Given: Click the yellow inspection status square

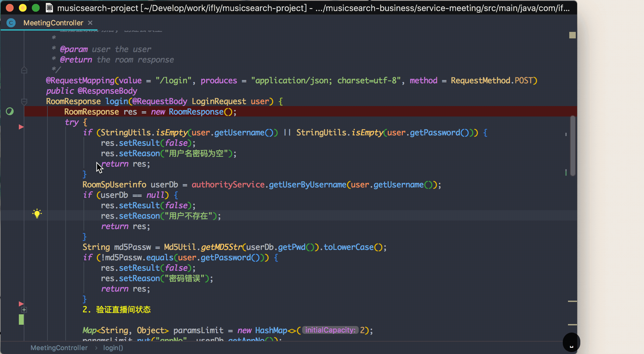Looking at the screenshot, I should click(573, 35).
